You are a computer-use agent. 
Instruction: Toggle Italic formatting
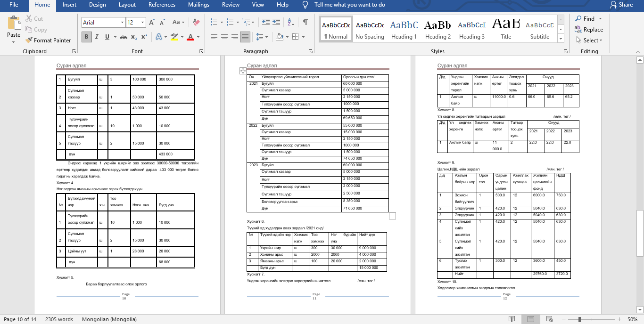pos(97,37)
